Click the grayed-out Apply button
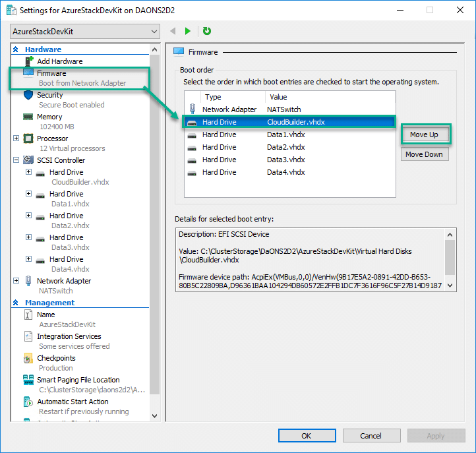This screenshot has height=453, width=476. [x=436, y=436]
